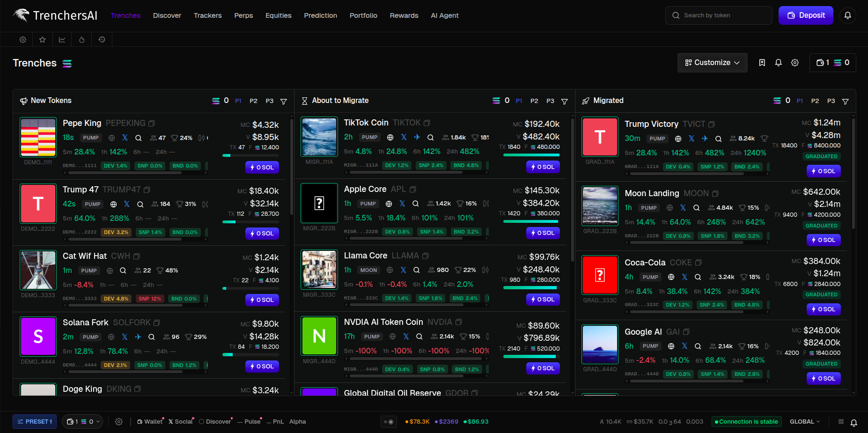Open X link for Moon Landing token
868x433 pixels.
683,208
